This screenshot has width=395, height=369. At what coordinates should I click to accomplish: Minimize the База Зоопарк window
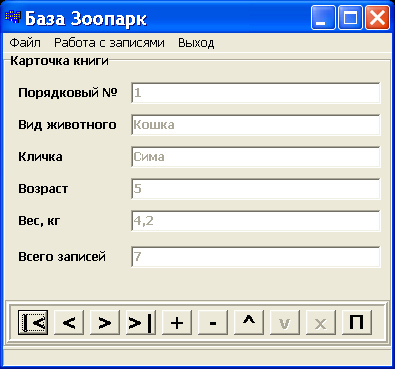point(323,17)
